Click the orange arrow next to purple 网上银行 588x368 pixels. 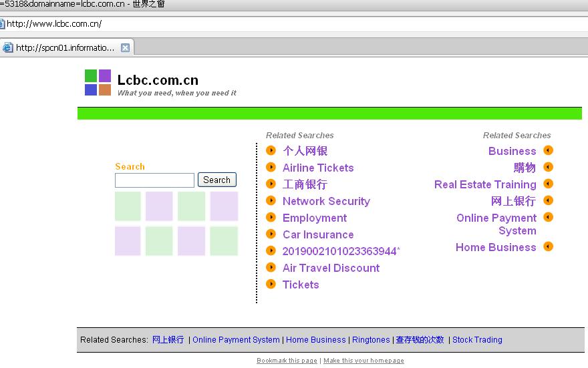pos(549,200)
